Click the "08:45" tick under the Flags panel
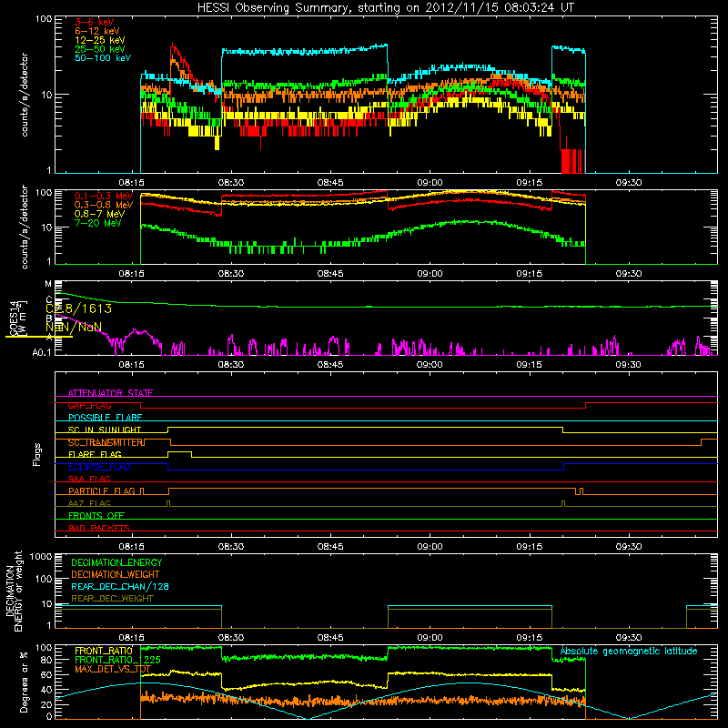728x728 pixels. pyautogui.click(x=330, y=547)
